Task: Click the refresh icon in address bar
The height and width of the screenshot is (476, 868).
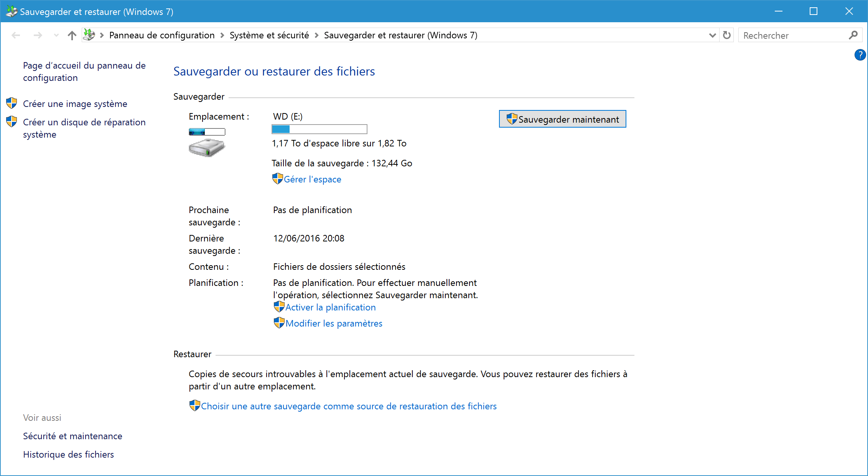Action: click(x=726, y=35)
